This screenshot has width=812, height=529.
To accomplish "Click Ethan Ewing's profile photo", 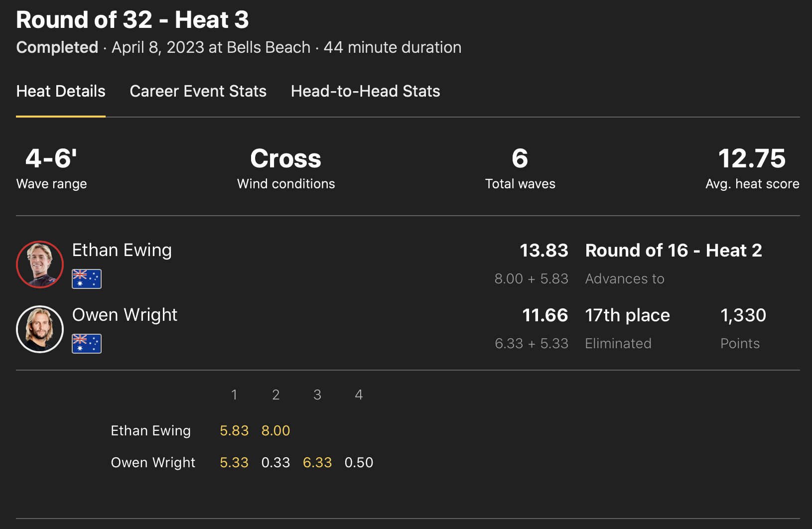I will [x=40, y=264].
